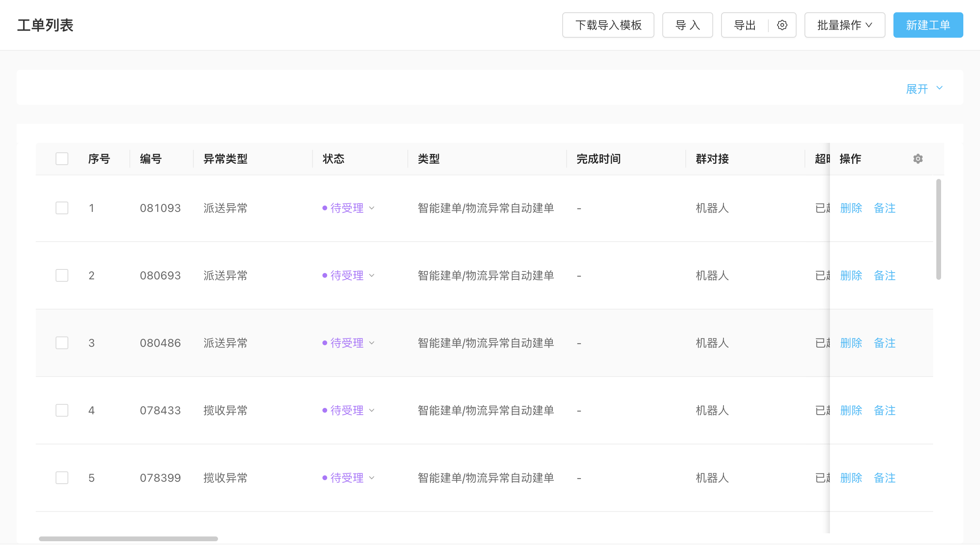Screen dimensions: 980x546
Task: Add remark to ticket 080693
Action: pyautogui.click(x=885, y=275)
